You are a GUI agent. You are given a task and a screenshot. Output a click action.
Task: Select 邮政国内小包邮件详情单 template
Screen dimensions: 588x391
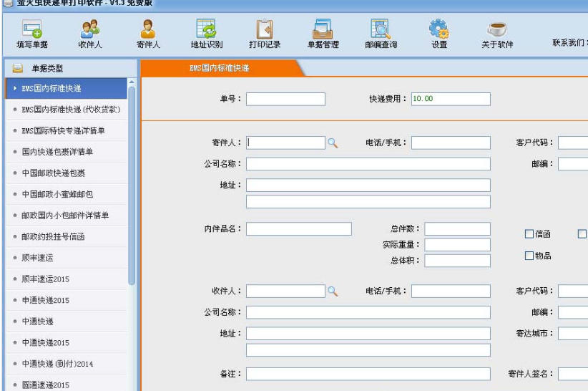point(67,216)
